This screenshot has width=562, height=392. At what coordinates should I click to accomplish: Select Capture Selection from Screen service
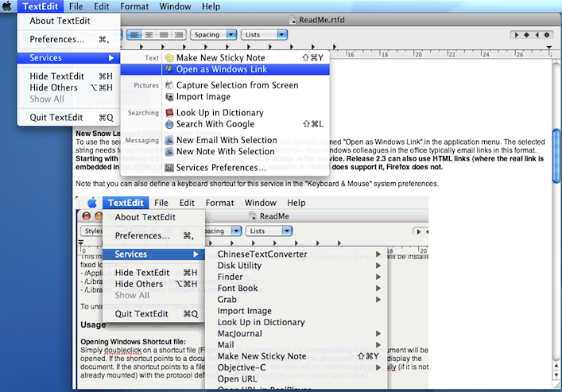pos(225,85)
